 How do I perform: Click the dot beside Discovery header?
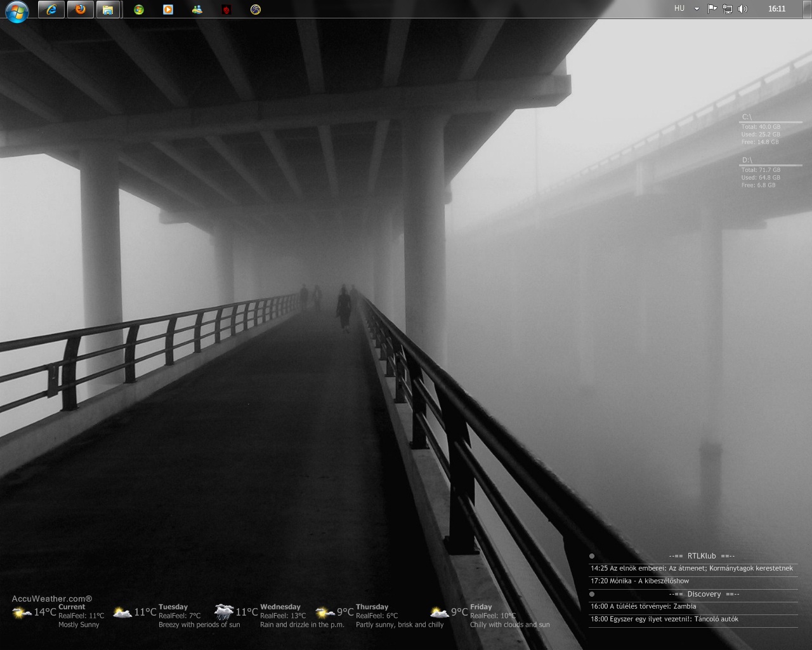coord(592,594)
